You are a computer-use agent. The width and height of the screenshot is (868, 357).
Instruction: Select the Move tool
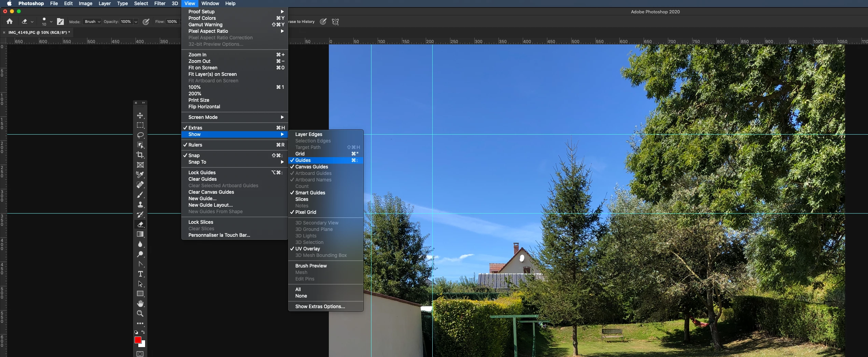click(140, 115)
